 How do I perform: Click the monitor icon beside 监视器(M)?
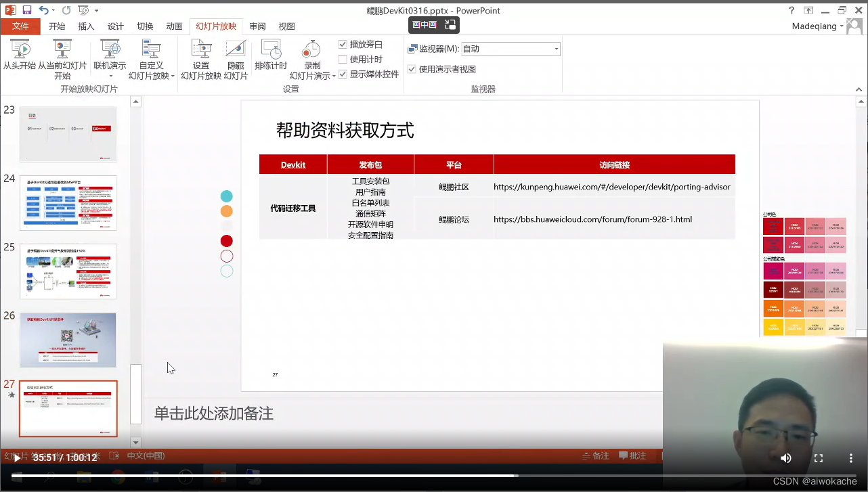pyautogui.click(x=412, y=49)
